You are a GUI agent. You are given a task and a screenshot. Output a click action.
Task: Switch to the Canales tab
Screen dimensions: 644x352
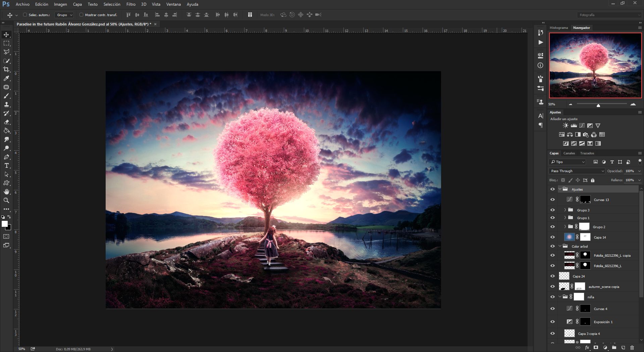pyautogui.click(x=569, y=153)
